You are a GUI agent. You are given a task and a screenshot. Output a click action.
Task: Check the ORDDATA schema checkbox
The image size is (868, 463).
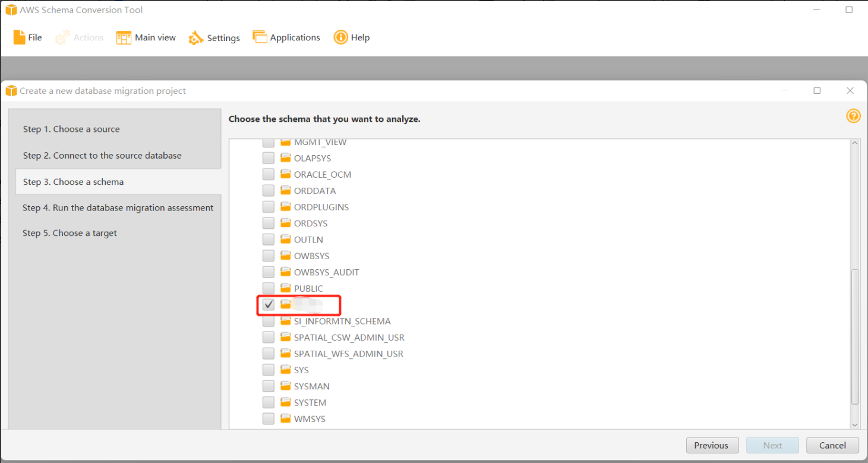pyautogui.click(x=269, y=191)
